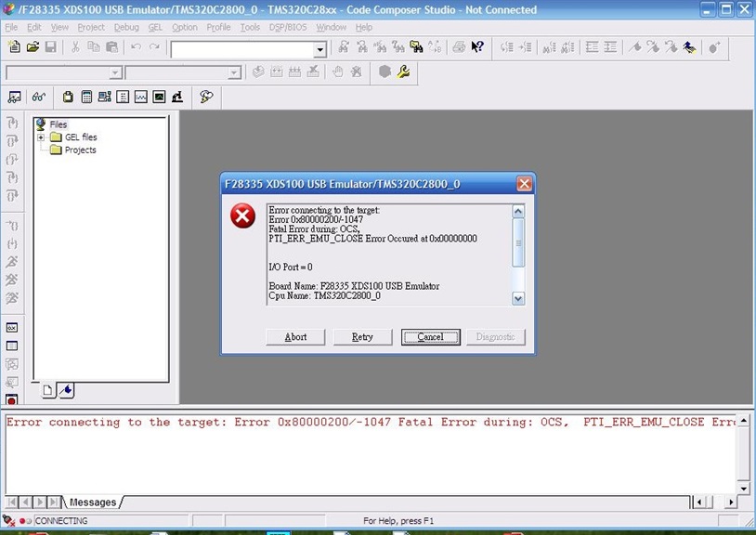The image size is (756, 535).
Task: Click the Cut scissors icon
Action: coord(75,46)
